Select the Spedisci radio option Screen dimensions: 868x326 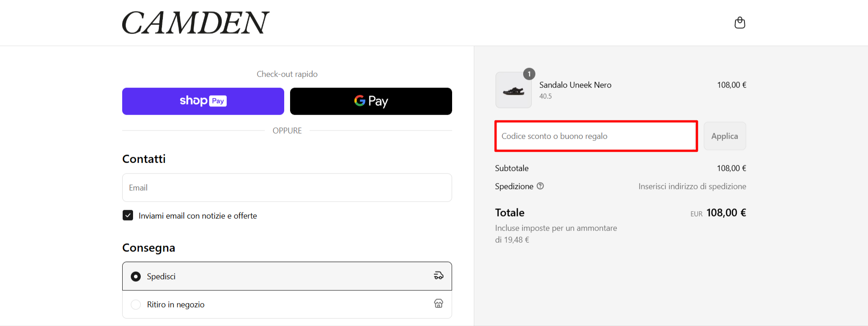coord(136,276)
